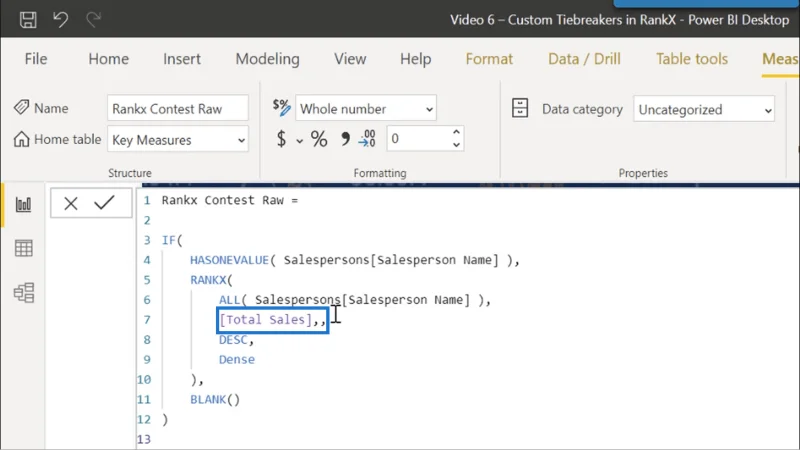Switch to the View tab

[x=350, y=59]
